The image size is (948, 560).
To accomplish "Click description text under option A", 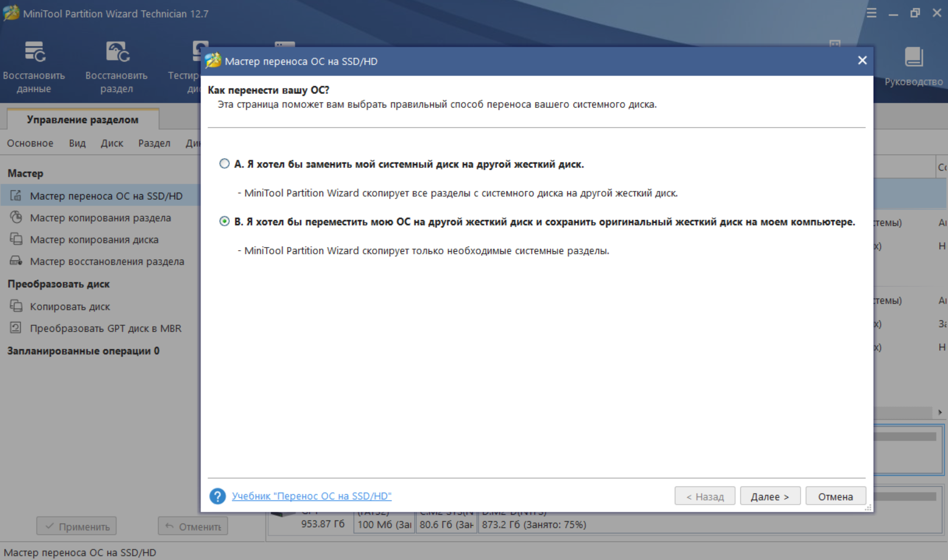I will click(x=458, y=193).
